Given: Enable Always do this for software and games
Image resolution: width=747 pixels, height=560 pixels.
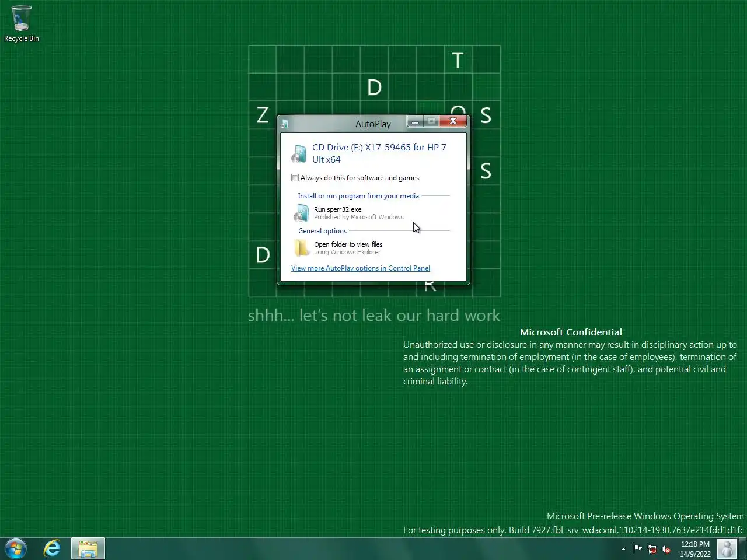Looking at the screenshot, I should (x=295, y=178).
